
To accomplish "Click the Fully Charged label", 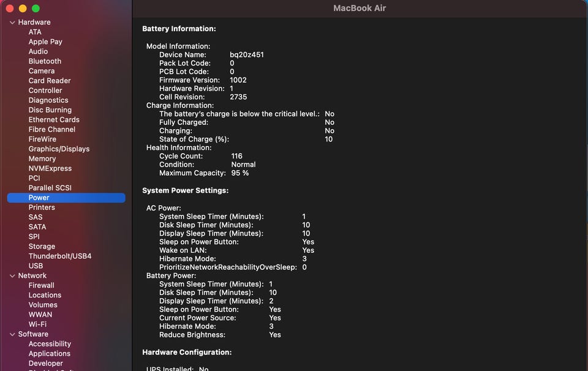I will point(184,122).
